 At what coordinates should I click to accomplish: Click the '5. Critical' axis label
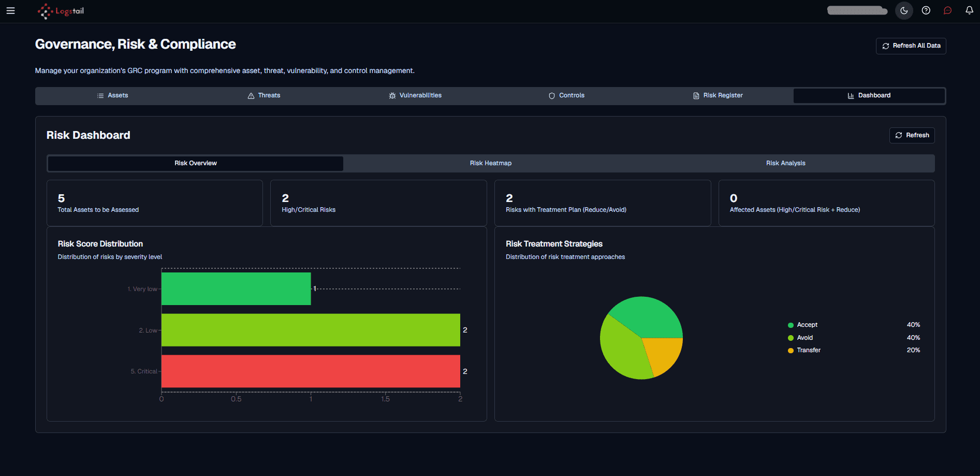(x=144, y=371)
